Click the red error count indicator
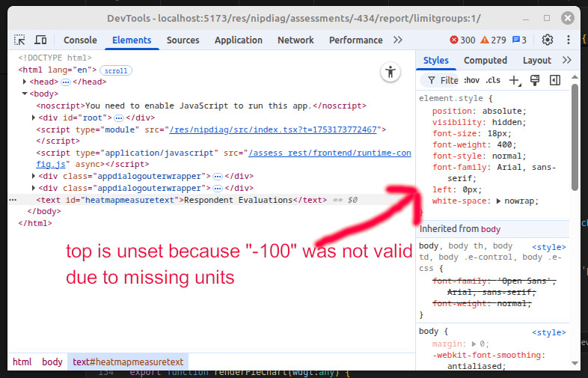Image resolution: width=588 pixels, height=378 pixels. coord(462,40)
